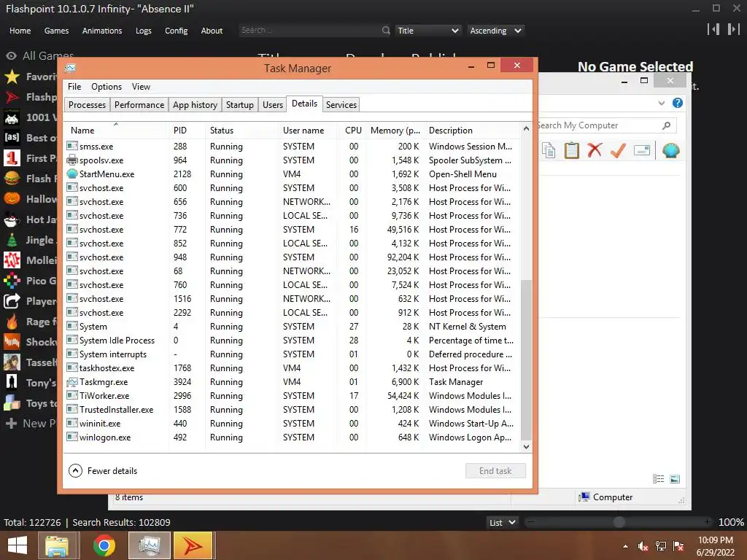
Task: Open the Title sort-by dropdown
Action: point(427,31)
